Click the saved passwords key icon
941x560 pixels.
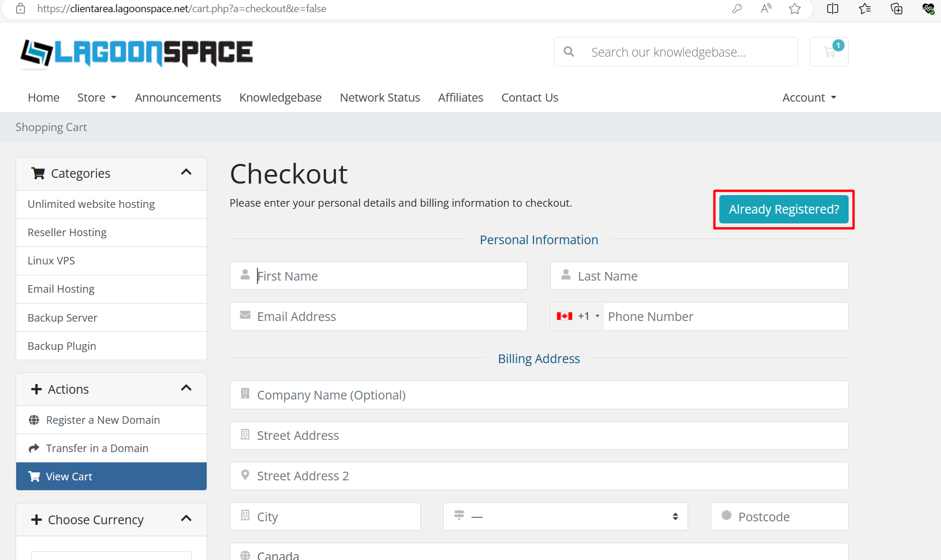tap(737, 9)
